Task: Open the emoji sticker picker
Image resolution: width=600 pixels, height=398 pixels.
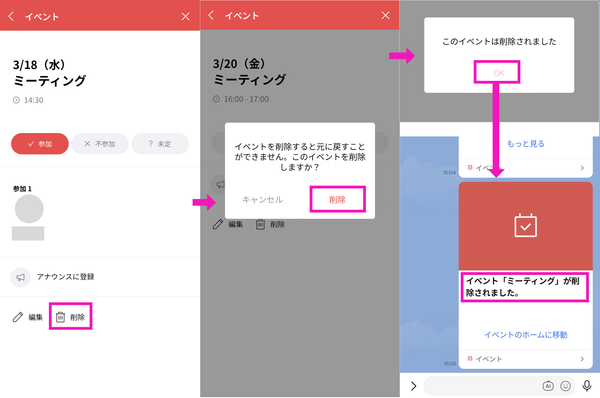Action: pos(565,386)
